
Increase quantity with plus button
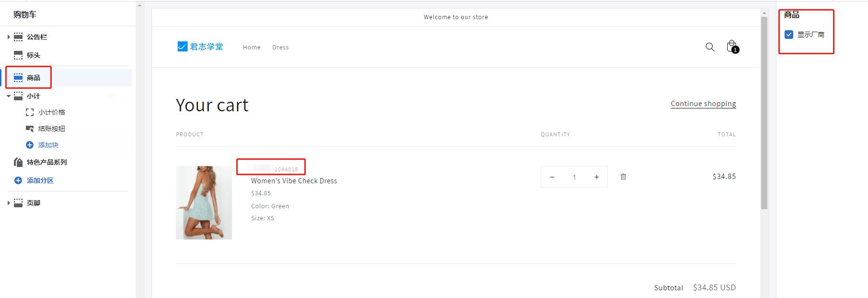tap(597, 177)
